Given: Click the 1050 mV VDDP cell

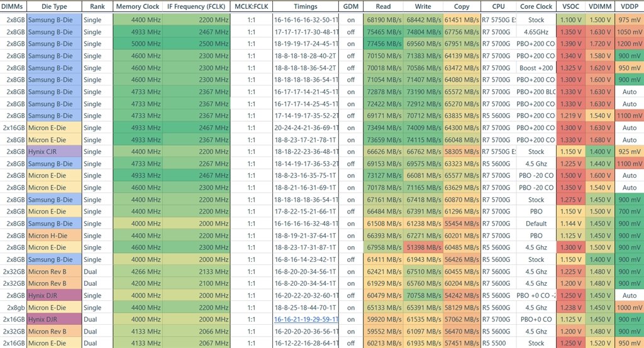Looking at the screenshot, I should pyautogui.click(x=630, y=31).
